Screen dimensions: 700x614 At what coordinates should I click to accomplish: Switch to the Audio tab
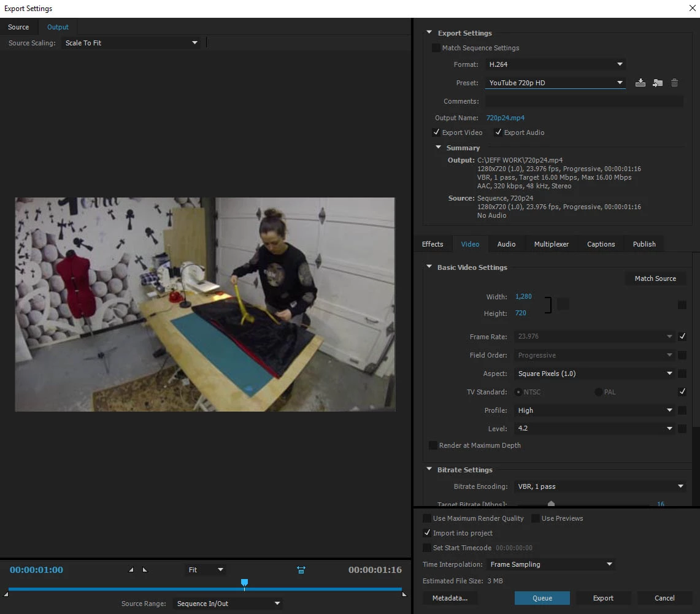pos(506,244)
